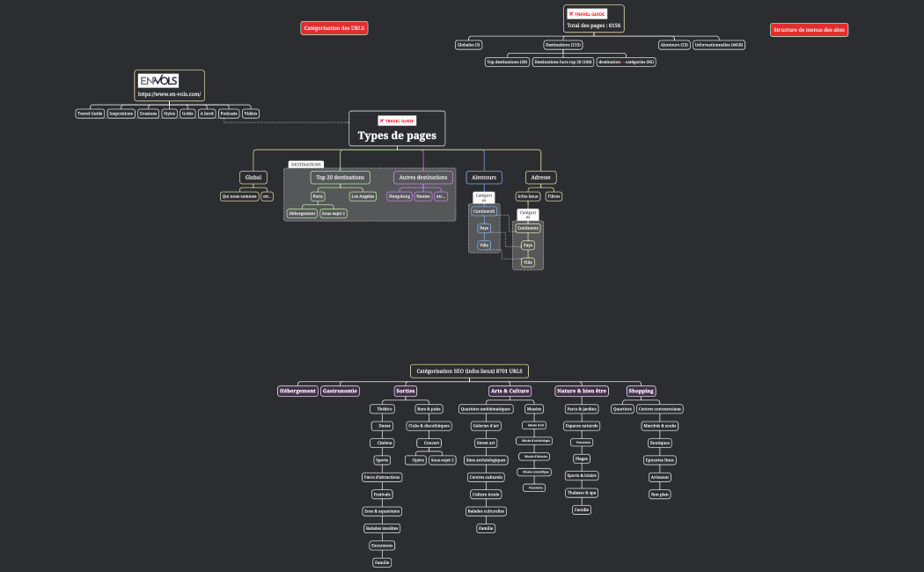Select the Arts & Culture category node
Image resolution: width=924 pixels, height=572 pixels.
click(x=510, y=391)
